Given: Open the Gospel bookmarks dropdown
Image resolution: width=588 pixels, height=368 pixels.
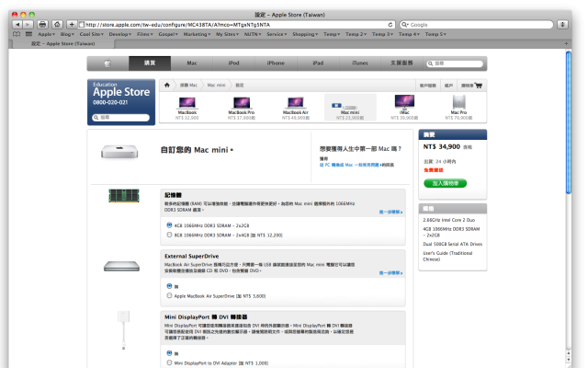Looking at the screenshot, I should 168,34.
